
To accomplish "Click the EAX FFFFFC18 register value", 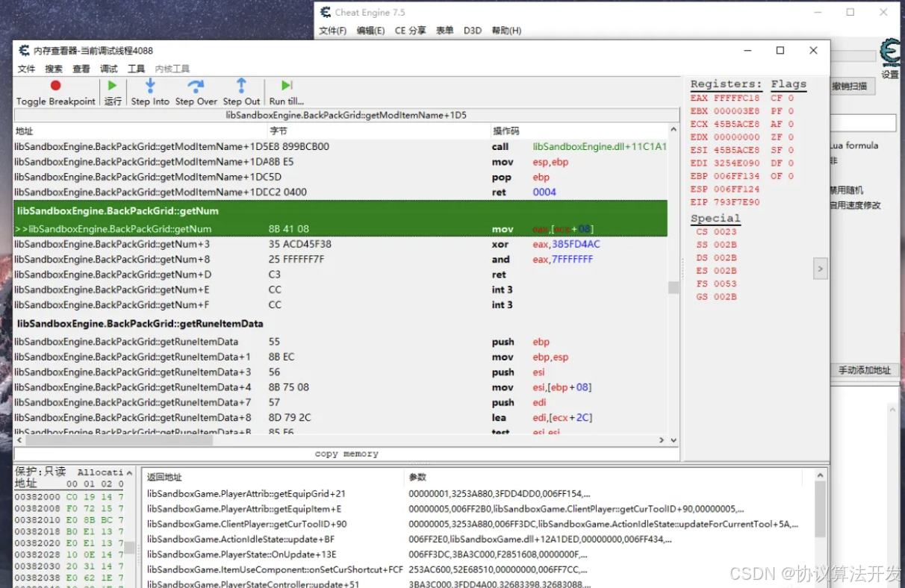I will click(x=724, y=98).
